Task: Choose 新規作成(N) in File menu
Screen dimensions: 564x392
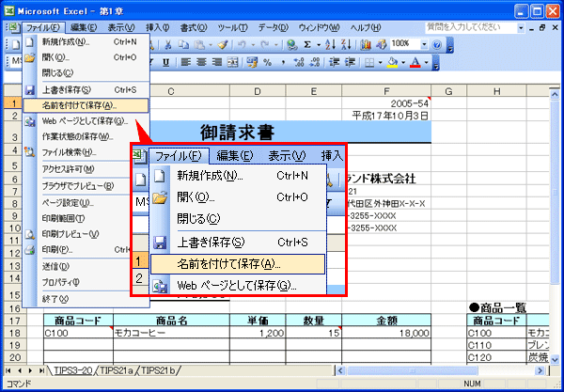Action: pos(86,42)
